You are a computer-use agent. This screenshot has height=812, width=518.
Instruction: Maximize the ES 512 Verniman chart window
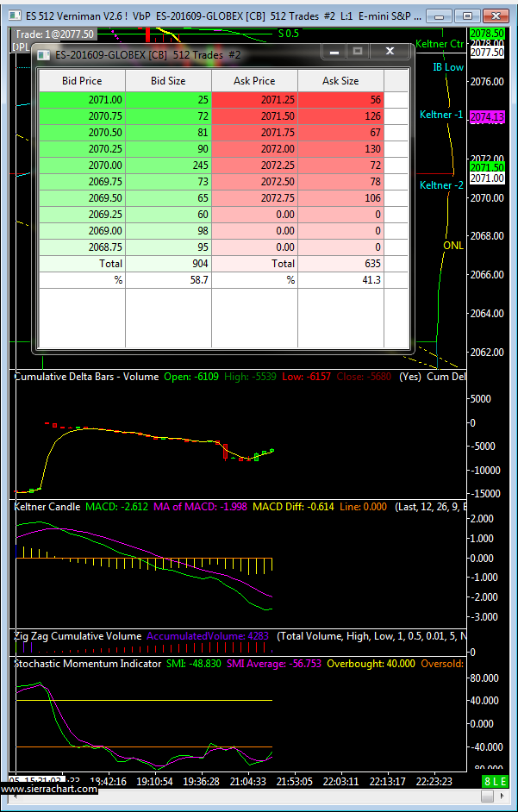click(468, 16)
